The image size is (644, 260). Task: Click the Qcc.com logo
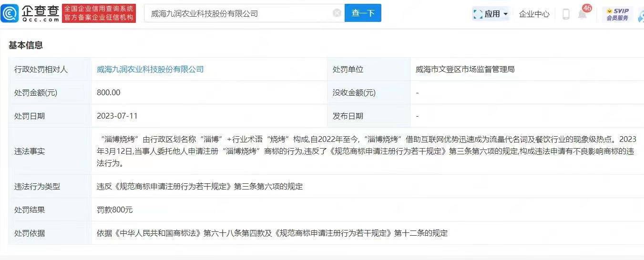point(30,13)
